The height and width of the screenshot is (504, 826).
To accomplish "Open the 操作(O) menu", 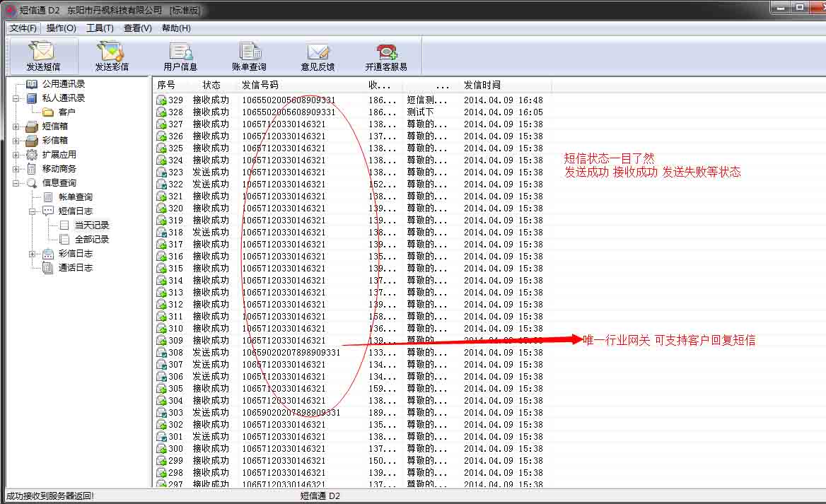I will coord(59,28).
